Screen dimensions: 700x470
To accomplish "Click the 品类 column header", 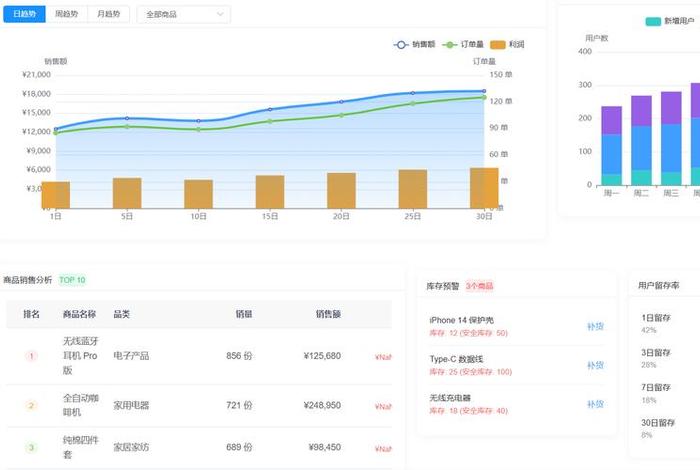I will (x=121, y=314).
